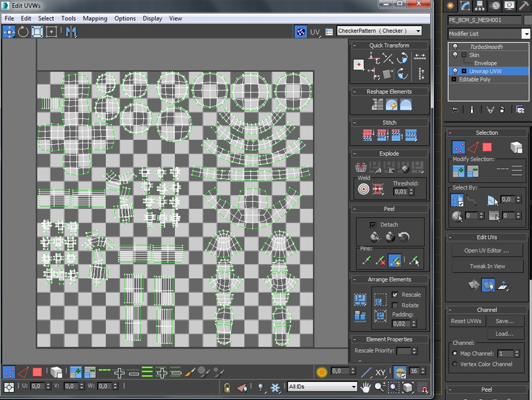Click the Relax until flat icon

coord(391,105)
